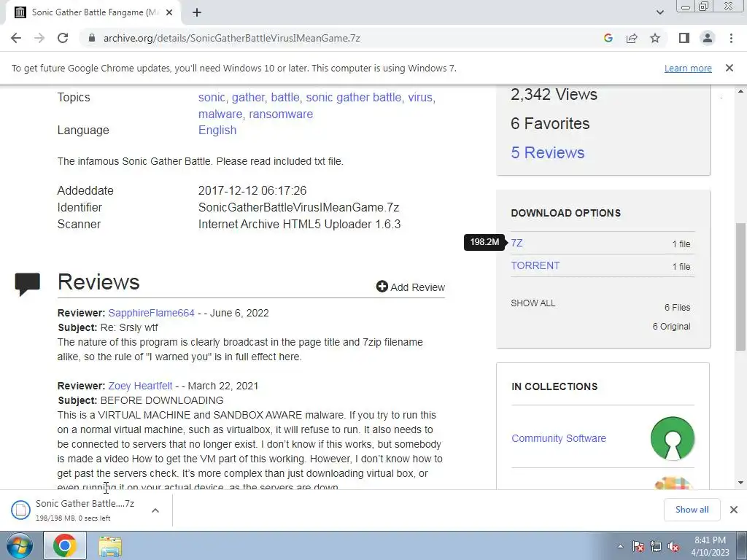This screenshot has width=747, height=560.
Task: Dismiss the Chrome update notification bar
Action: coord(729,68)
